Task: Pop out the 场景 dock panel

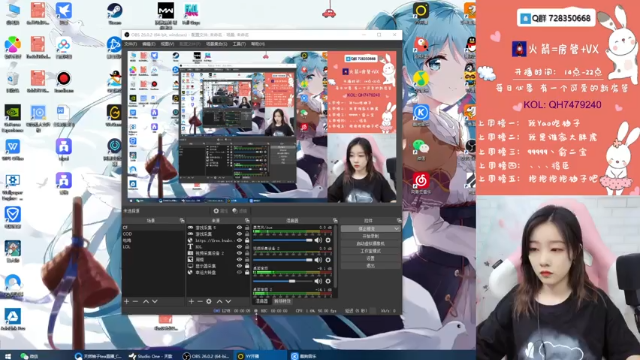Action: 182,220
